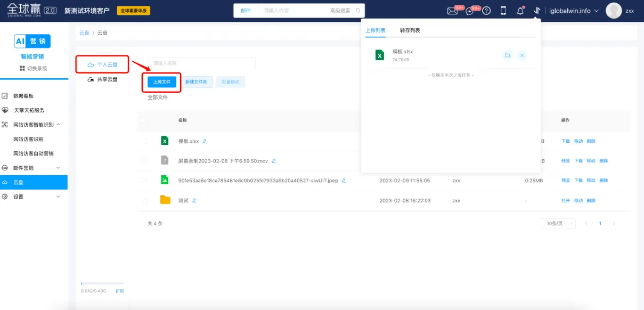Click the mobile phone icon in header
Screen dimensions: 644x310
tap(503, 11)
